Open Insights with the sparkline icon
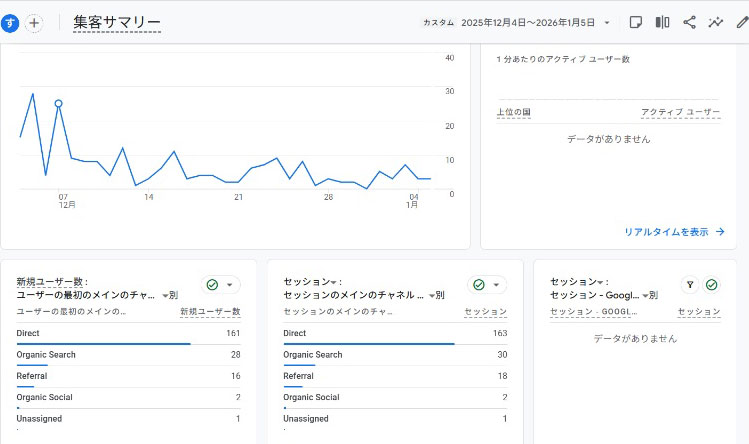The width and height of the screenshot is (749, 444). tap(716, 22)
